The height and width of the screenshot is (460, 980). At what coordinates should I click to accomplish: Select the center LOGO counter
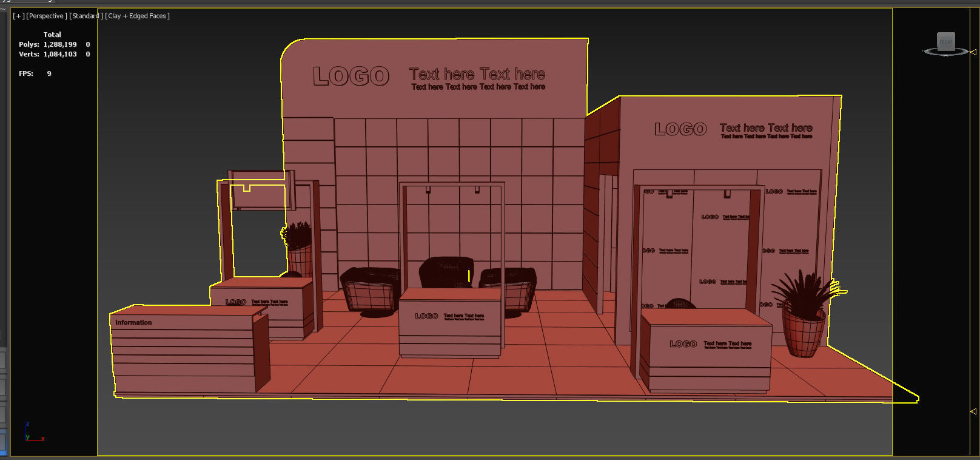click(450, 323)
